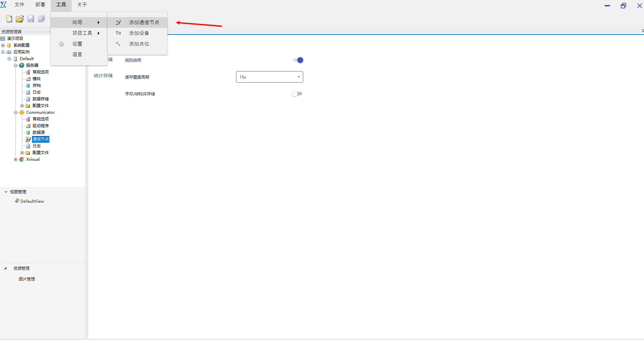Toggle the 规则启用 switch off
Viewport: 644px width, 340px height.
(298, 60)
